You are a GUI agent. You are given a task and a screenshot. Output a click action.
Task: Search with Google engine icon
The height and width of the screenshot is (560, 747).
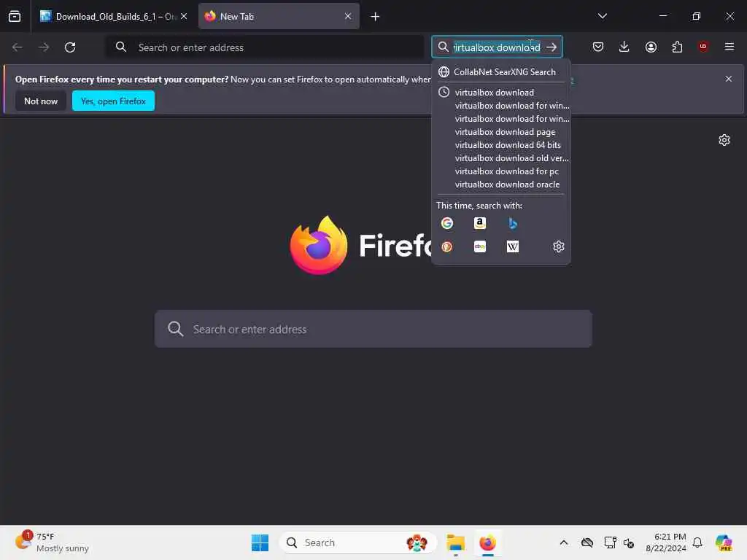coord(447,223)
